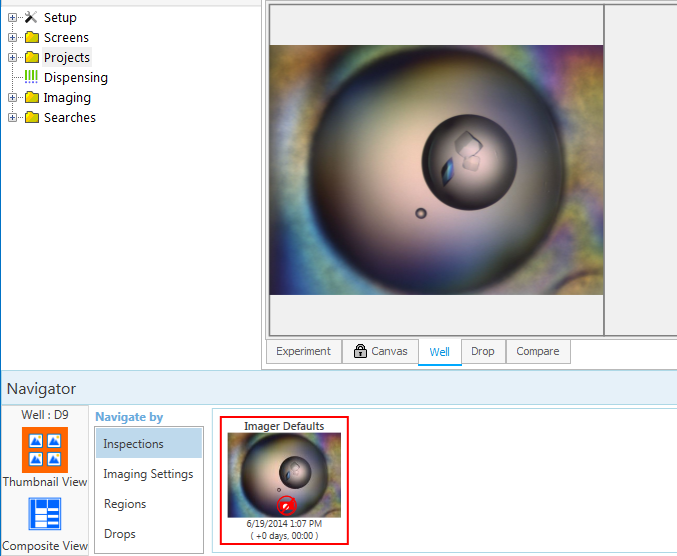Click the Screens folder icon
Image resolution: width=677 pixels, height=556 pixels.
click(32, 38)
